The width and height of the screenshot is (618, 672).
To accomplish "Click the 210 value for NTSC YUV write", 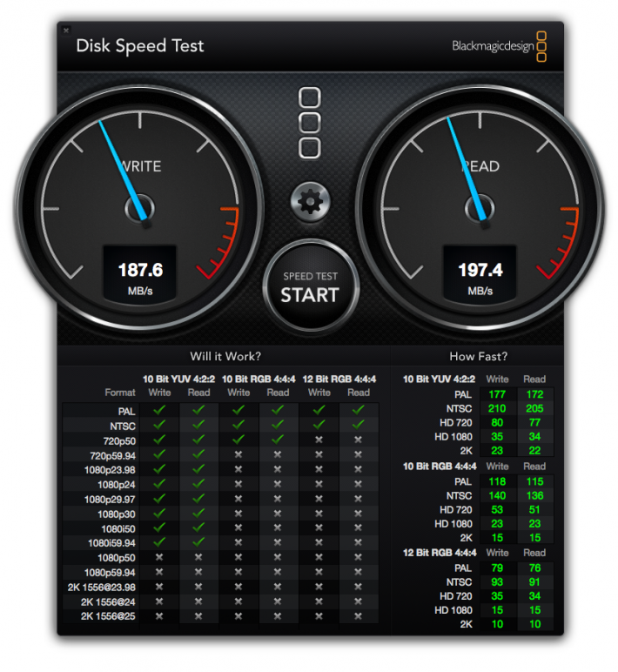I will (x=497, y=408).
